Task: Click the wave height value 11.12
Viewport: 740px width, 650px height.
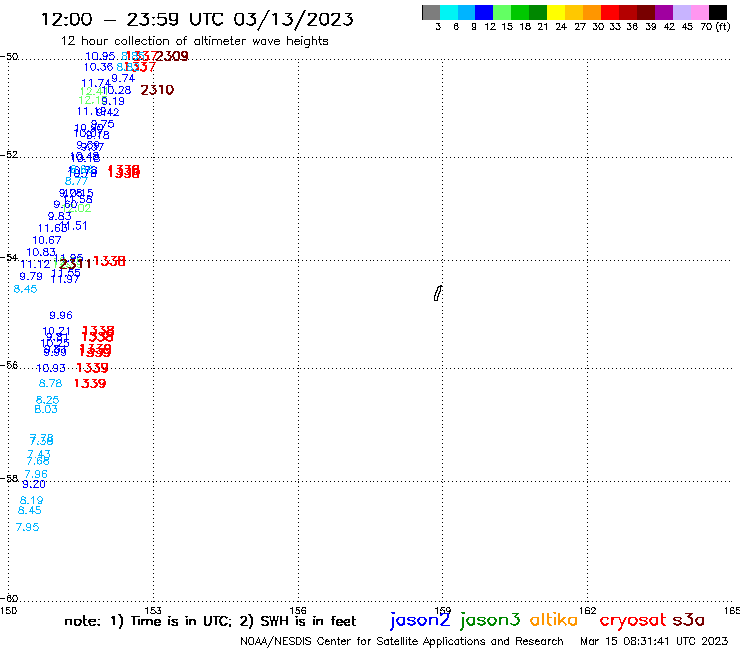Action: (x=35, y=264)
